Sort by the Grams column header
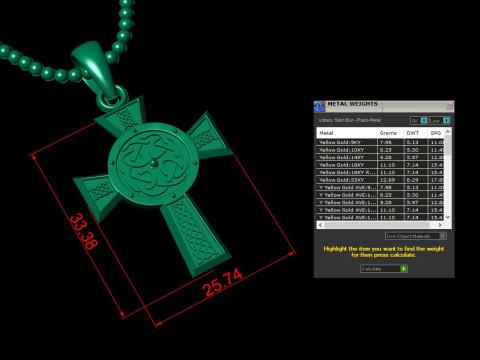The image size is (480, 360). click(x=390, y=133)
